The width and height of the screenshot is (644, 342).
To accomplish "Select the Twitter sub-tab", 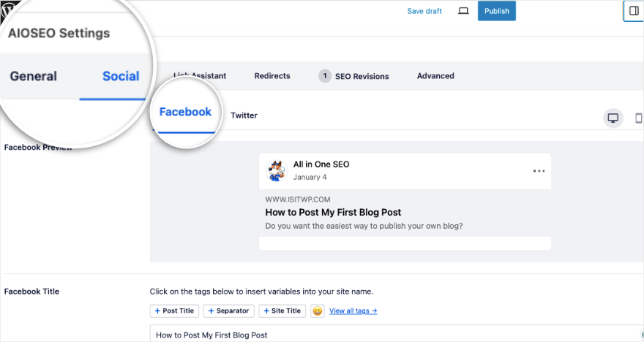I will pos(244,115).
